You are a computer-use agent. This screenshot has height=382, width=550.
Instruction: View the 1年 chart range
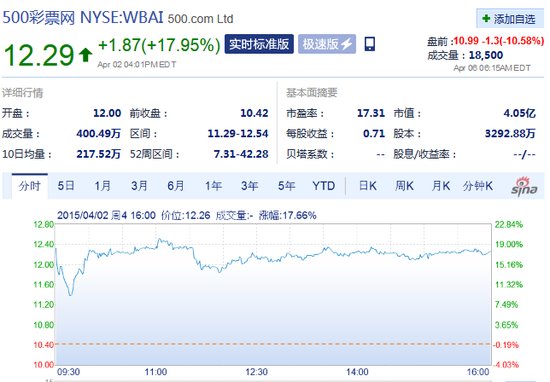[213, 186]
